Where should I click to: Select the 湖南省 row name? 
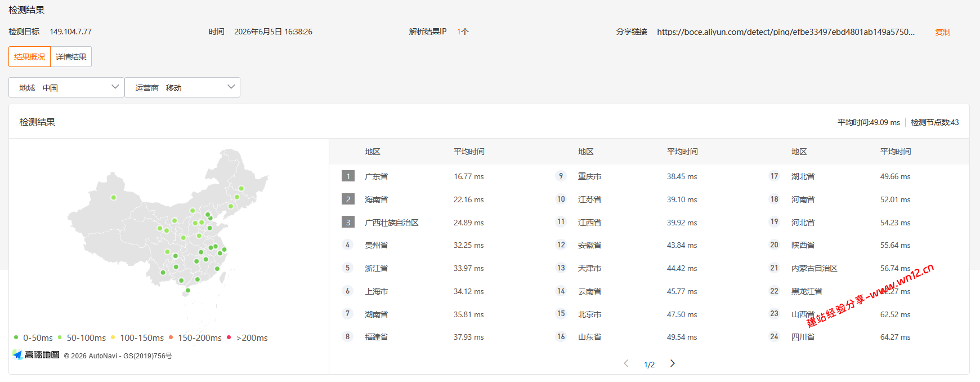376,314
